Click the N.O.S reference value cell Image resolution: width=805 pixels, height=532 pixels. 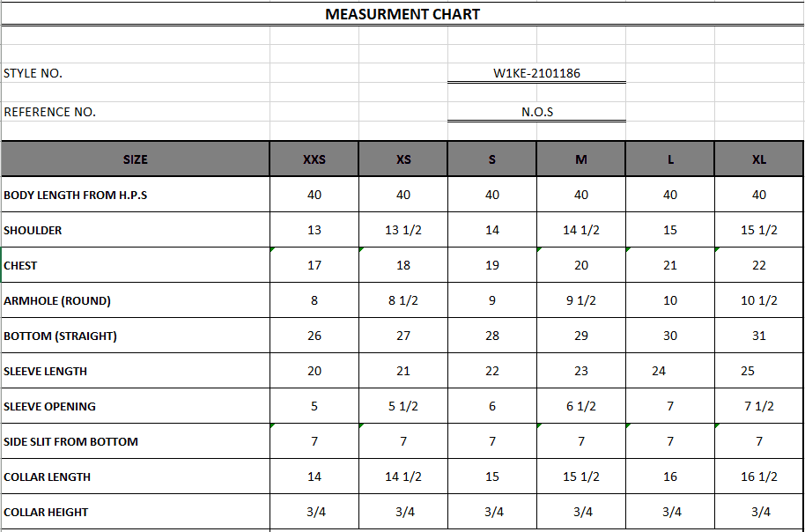(536, 112)
